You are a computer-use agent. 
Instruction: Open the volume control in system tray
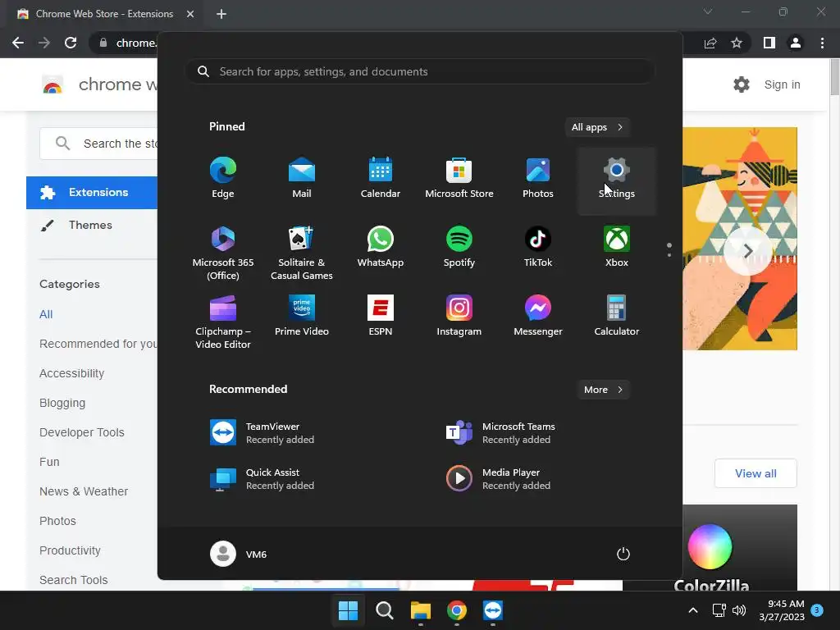tap(739, 610)
